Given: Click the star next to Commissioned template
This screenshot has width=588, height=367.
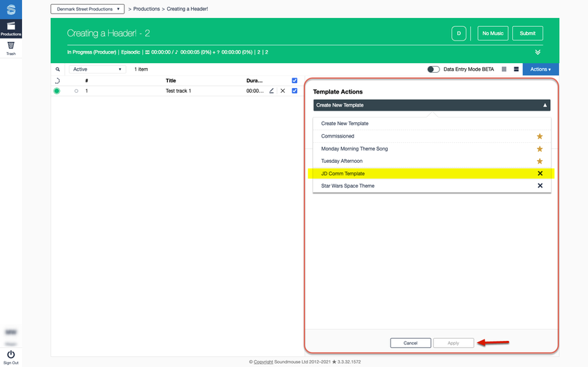Looking at the screenshot, I should 540,136.
